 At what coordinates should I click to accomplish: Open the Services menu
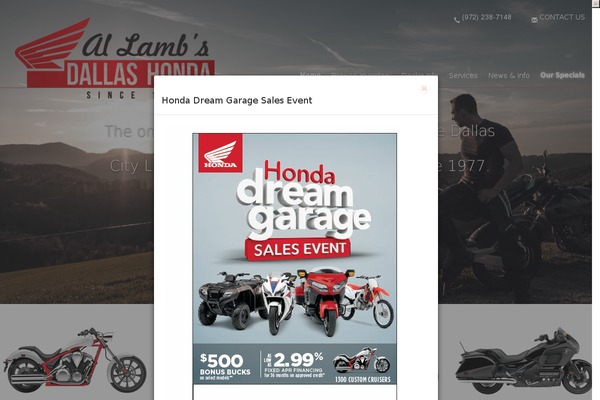[463, 75]
